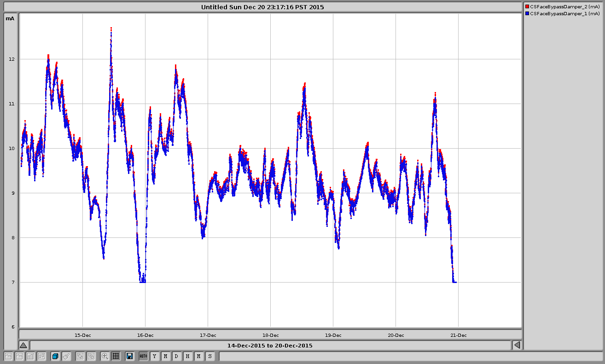Click the y-axis value '6'
This screenshot has height=364, width=605.
pos(12,327)
